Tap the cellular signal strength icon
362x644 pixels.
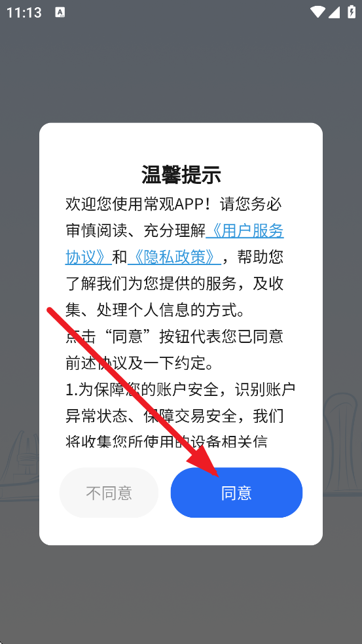(x=334, y=12)
